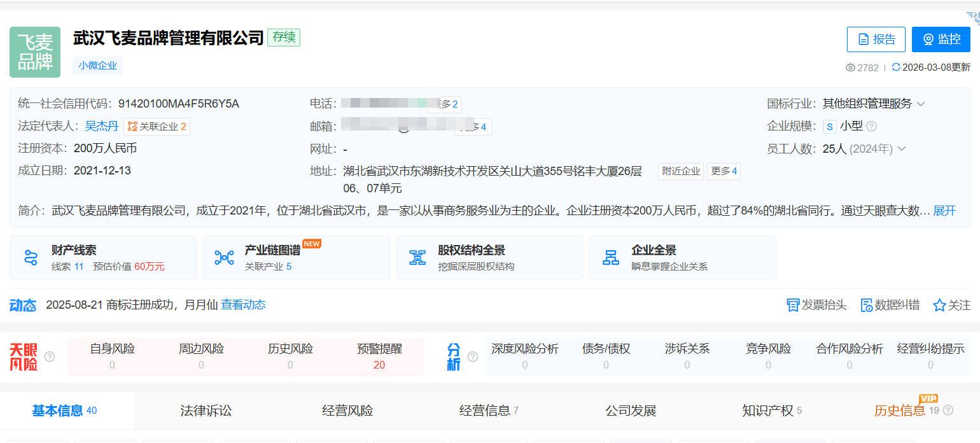
Task: Click the 企业全景 icon
Action: [x=611, y=258]
